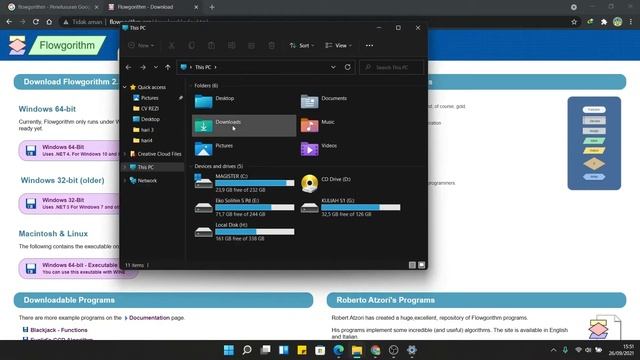640x360 pixels.
Task: Reload the Chrome page
Action: click(36, 22)
